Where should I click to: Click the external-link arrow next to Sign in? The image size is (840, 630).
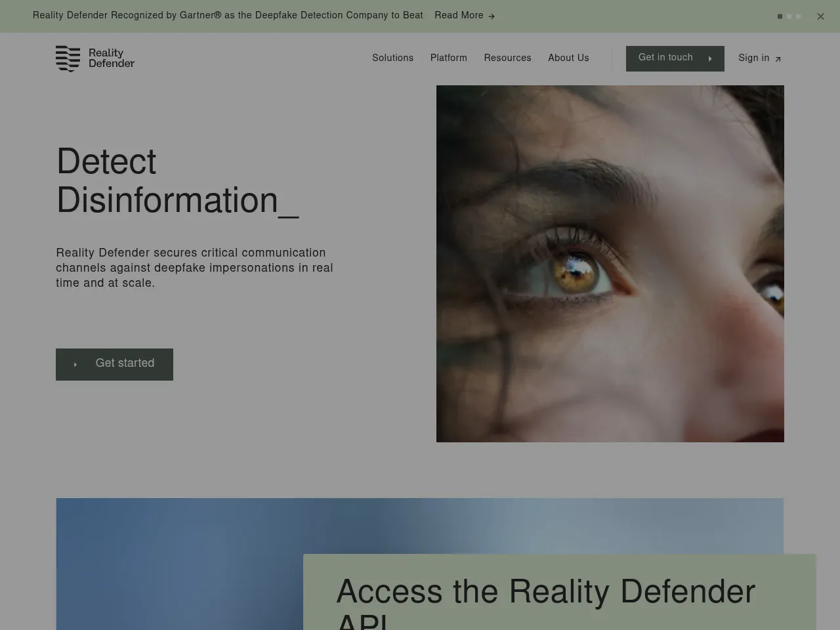[x=777, y=59]
